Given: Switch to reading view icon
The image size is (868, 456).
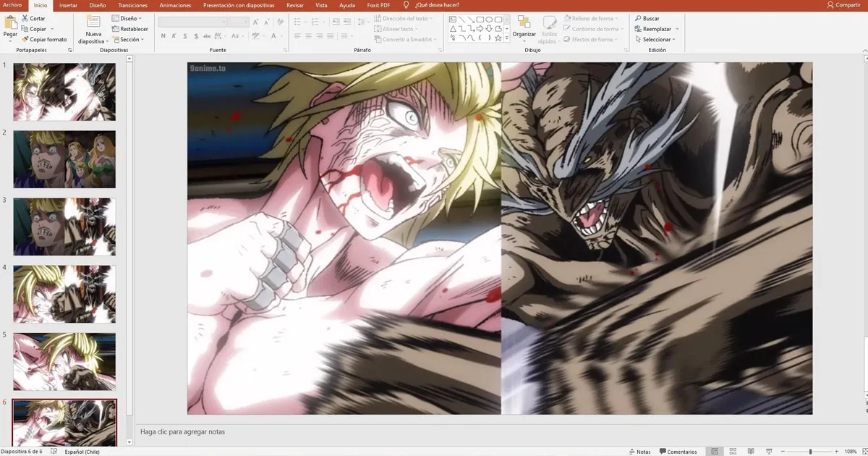Looking at the screenshot, I should (751, 452).
